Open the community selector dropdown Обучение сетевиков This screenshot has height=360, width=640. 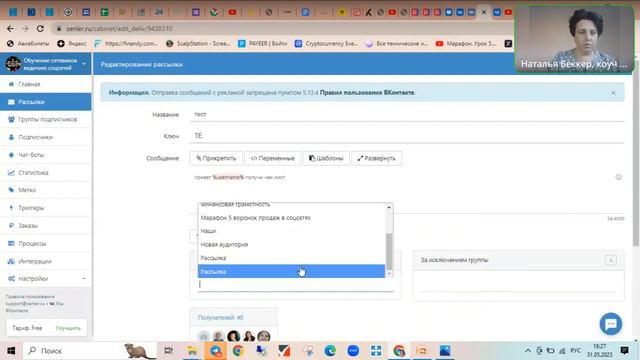pos(46,64)
